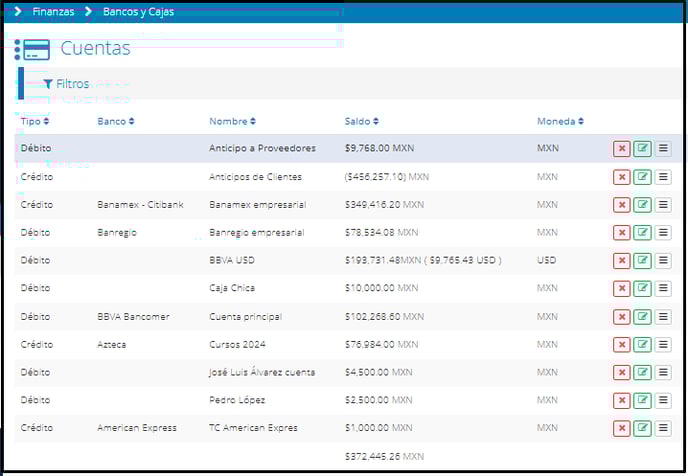Image resolution: width=688 pixels, height=476 pixels.
Task: Edit the Banamex empresarial account
Action: pyautogui.click(x=642, y=205)
